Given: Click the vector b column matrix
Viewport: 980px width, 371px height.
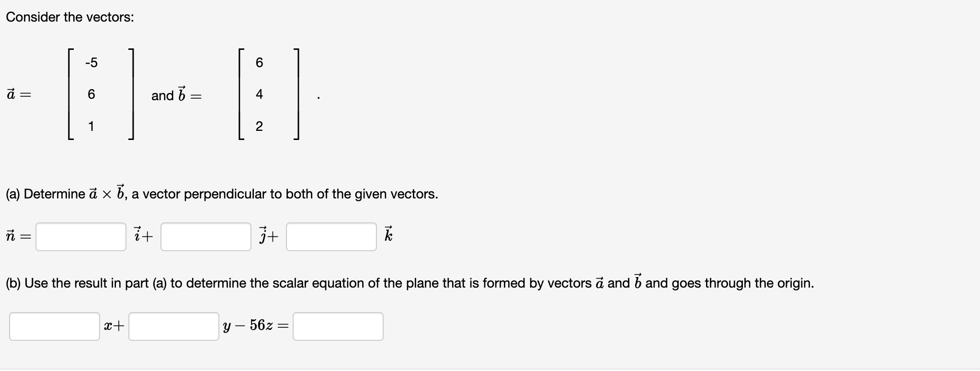Looking at the screenshot, I should pos(268,94).
